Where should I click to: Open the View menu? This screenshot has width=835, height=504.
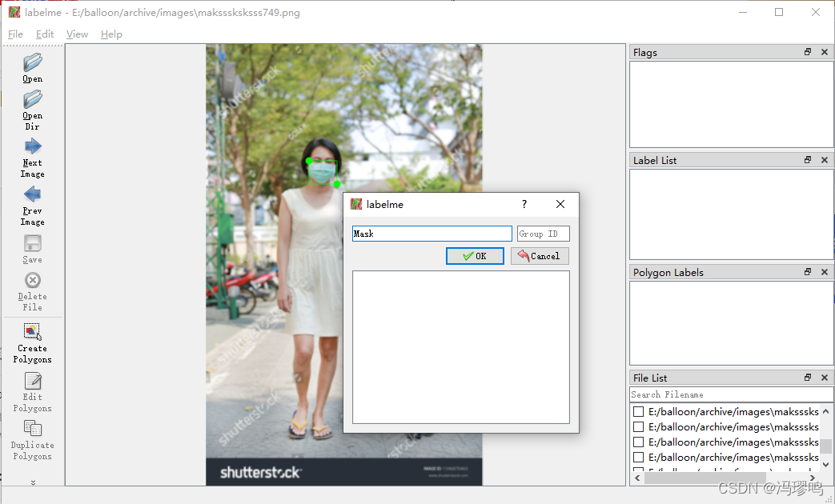pos(77,34)
